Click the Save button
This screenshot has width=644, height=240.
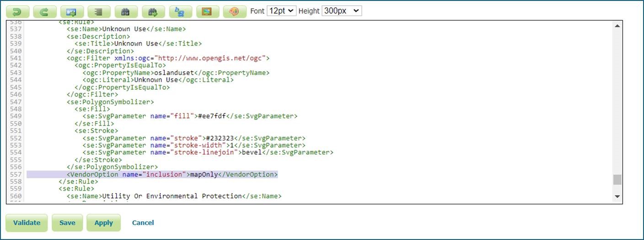pyautogui.click(x=67, y=223)
